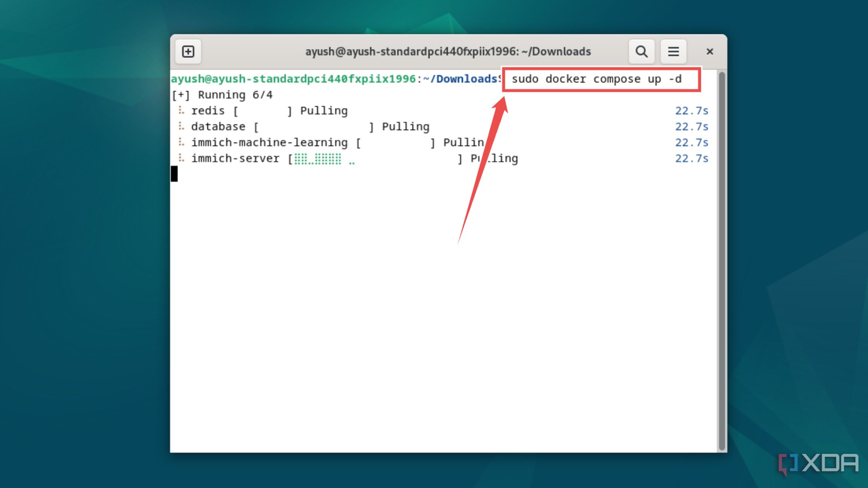Viewport: 868px width, 488px height.
Task: Click the new tab icon
Action: pyautogui.click(x=188, y=51)
